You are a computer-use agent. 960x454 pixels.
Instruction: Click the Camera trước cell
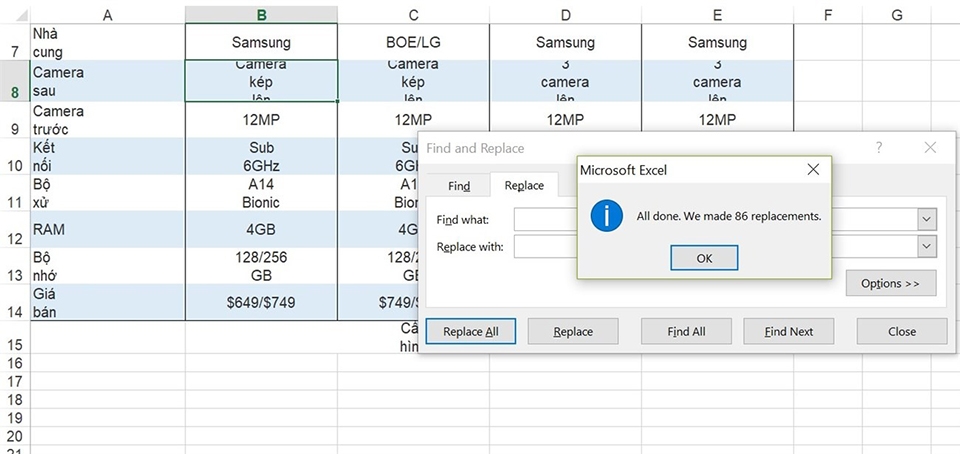tap(108, 120)
